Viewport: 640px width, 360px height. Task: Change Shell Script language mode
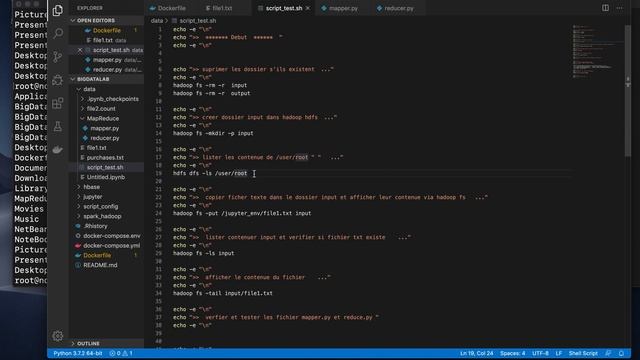pyautogui.click(x=583, y=353)
